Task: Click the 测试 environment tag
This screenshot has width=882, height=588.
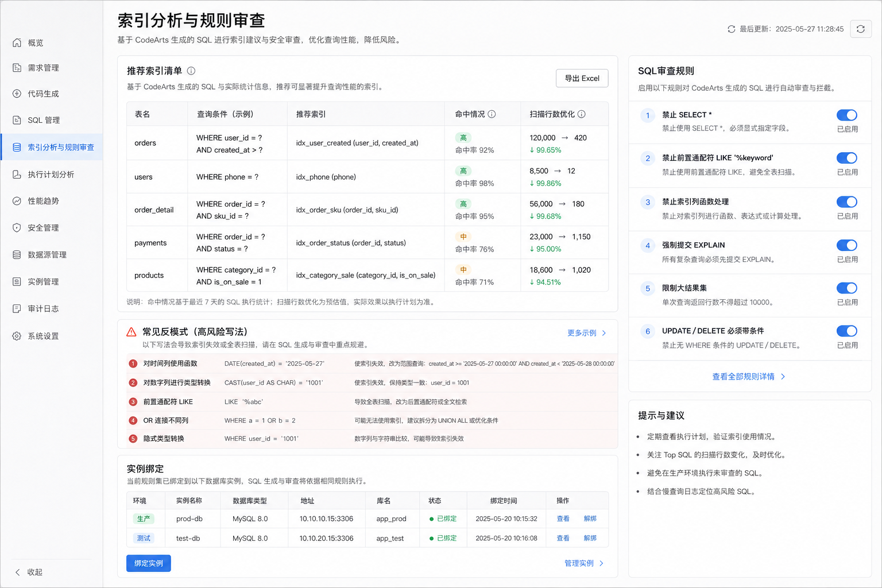Action: point(144,538)
